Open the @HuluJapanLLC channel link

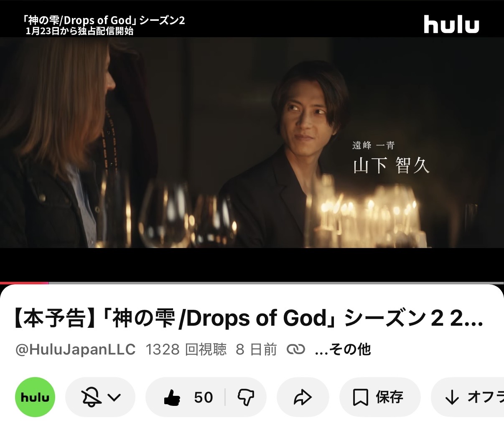coord(75,349)
